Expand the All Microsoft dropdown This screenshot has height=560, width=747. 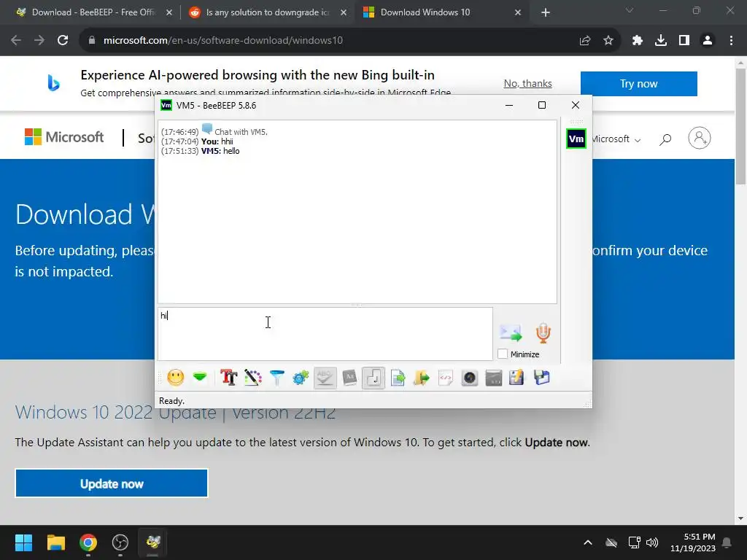click(616, 139)
